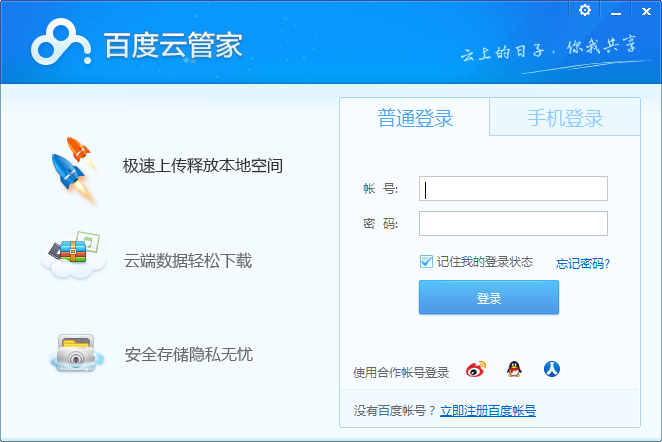Open 立即注册百度帐号 link
662x442 pixels.
point(488,410)
